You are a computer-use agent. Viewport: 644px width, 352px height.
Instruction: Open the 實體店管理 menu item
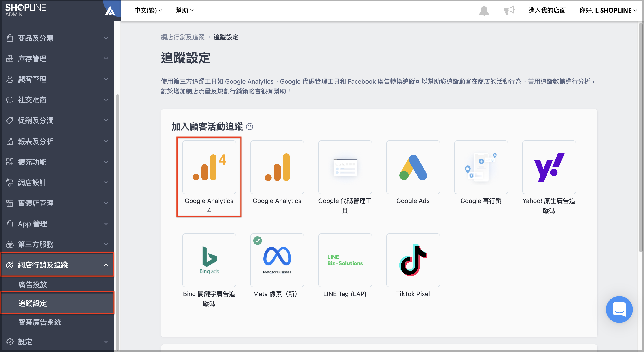[57, 203]
